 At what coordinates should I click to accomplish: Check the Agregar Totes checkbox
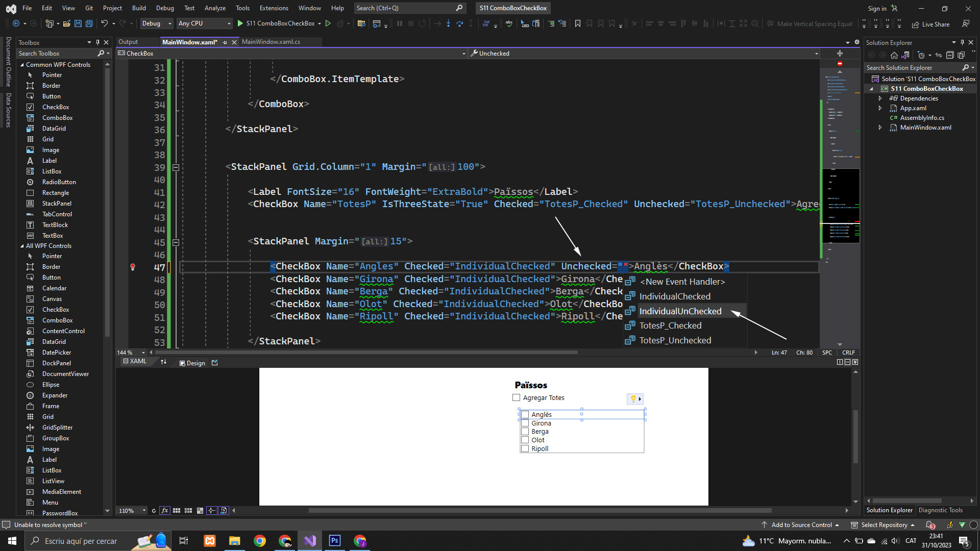(516, 398)
